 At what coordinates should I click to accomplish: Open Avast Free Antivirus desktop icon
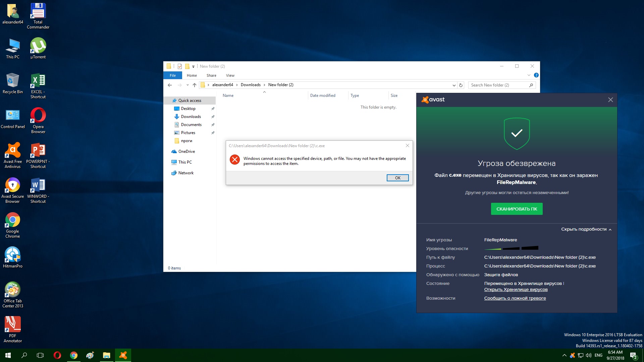click(x=13, y=155)
